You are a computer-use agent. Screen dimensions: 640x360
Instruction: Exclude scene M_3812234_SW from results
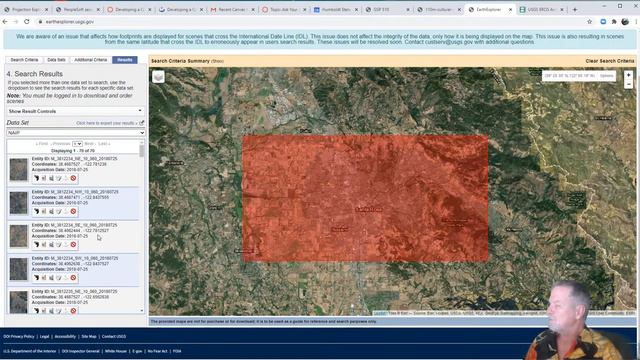click(x=73, y=278)
